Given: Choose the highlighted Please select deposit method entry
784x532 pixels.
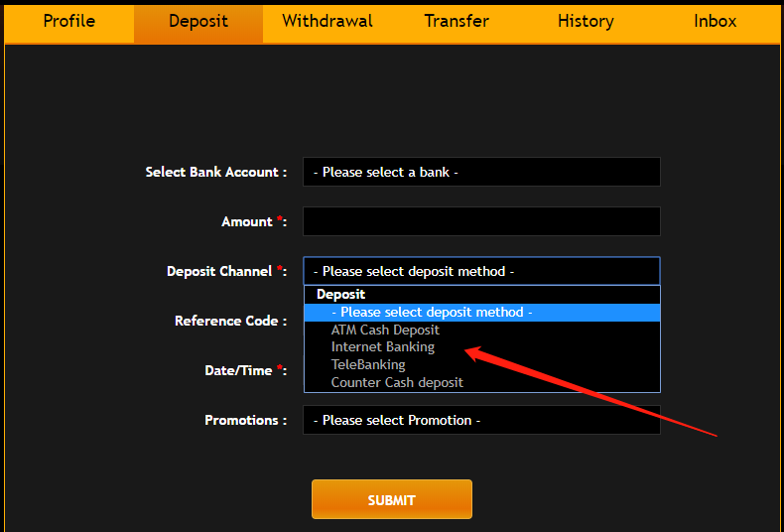Looking at the screenshot, I should pos(482,313).
